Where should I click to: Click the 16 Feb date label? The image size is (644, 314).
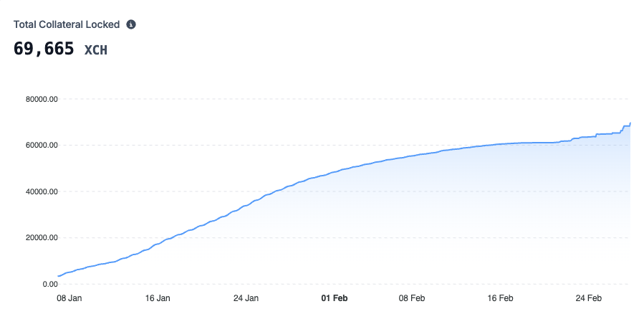coord(500,298)
